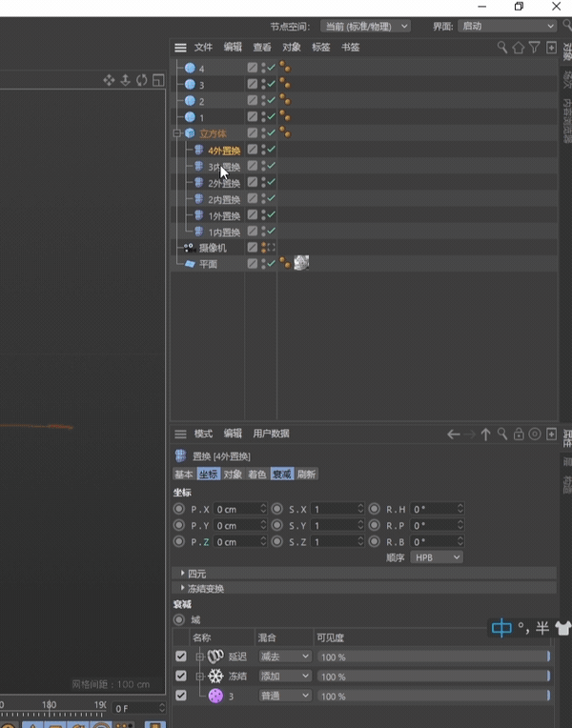Adjust the field 3 visibility slider
Screen dimensions: 572x728
tap(434, 696)
